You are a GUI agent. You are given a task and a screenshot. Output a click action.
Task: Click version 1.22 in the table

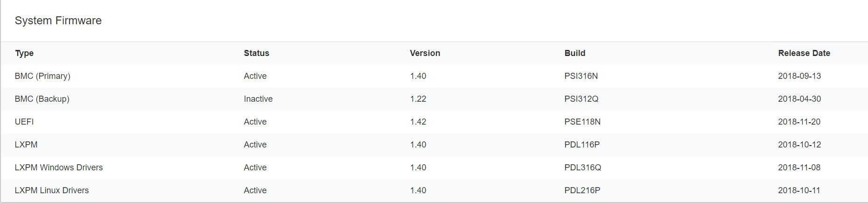418,99
